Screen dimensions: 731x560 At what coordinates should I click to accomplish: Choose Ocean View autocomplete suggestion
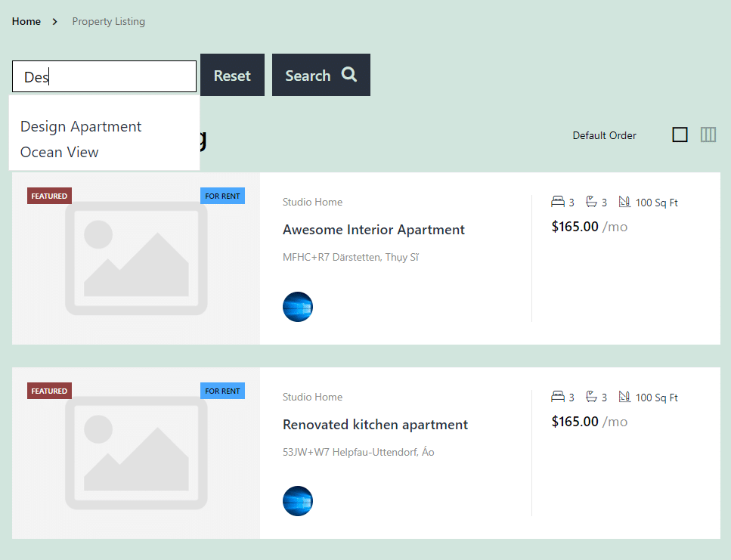[60, 152]
